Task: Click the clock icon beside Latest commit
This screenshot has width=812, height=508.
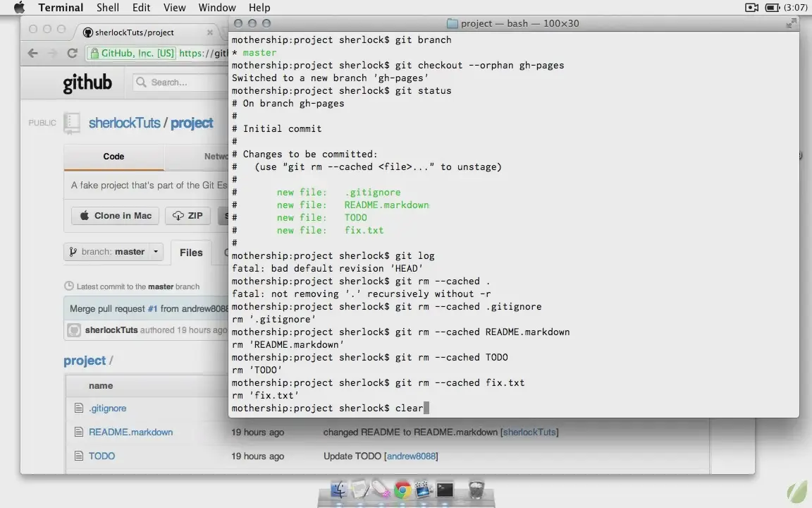Action: (69, 286)
